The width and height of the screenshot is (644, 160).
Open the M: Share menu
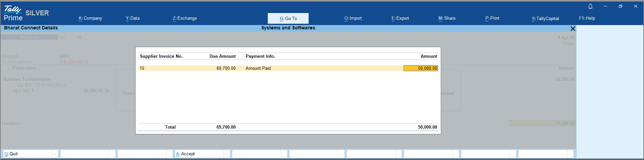pyautogui.click(x=447, y=18)
